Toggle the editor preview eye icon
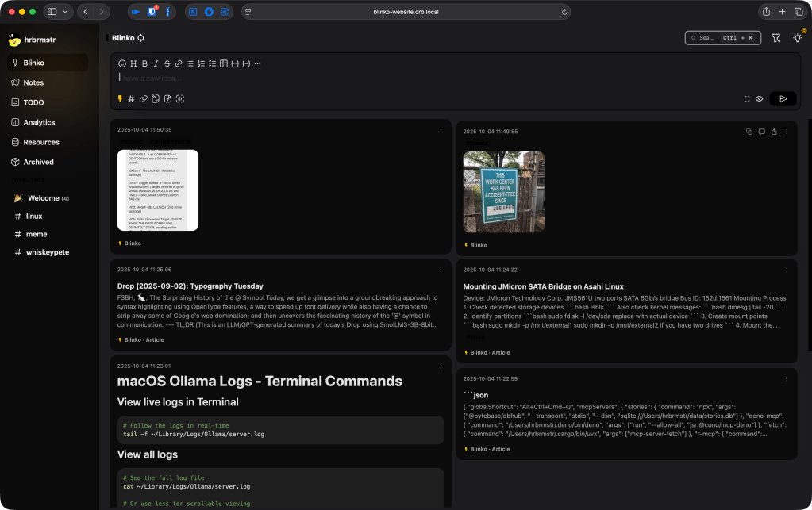The image size is (812, 510). pyautogui.click(x=759, y=99)
